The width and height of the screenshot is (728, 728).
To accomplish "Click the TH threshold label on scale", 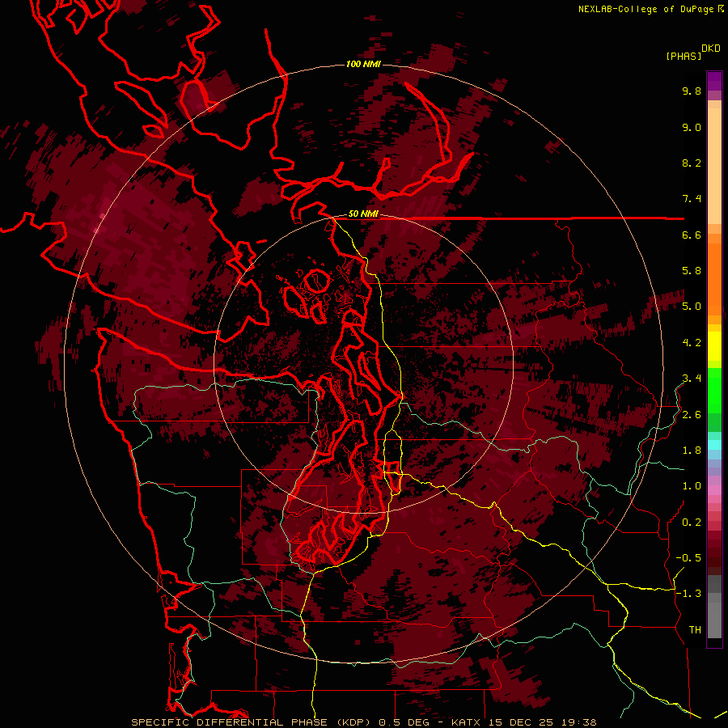I will [695, 630].
